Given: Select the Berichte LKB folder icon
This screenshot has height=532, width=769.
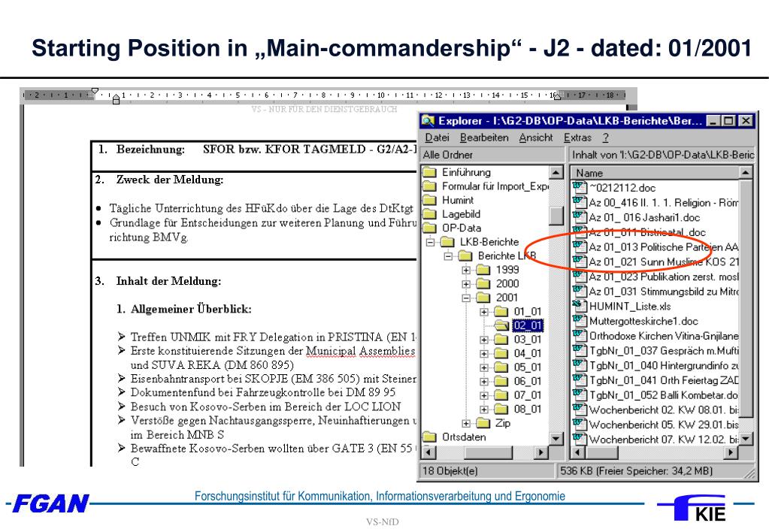Looking at the screenshot, I should tap(465, 256).
